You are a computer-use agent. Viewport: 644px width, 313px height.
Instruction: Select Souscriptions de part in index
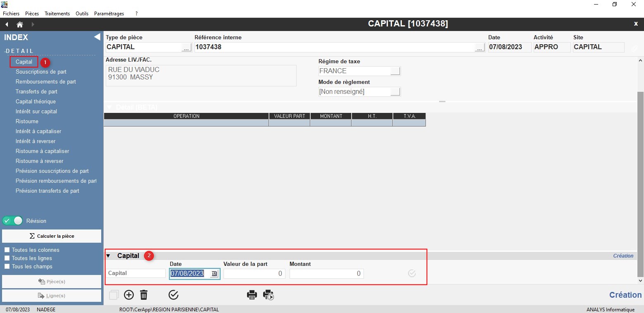pos(41,72)
